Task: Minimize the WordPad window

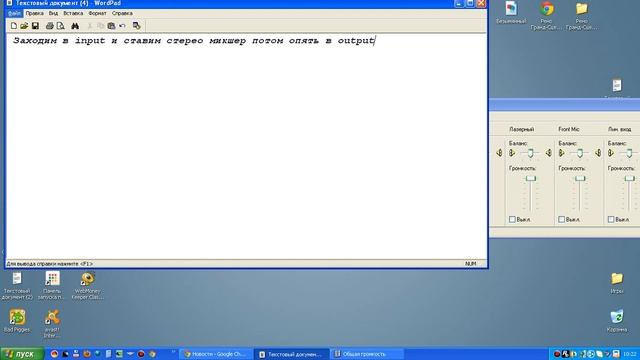Action: click(459, 4)
